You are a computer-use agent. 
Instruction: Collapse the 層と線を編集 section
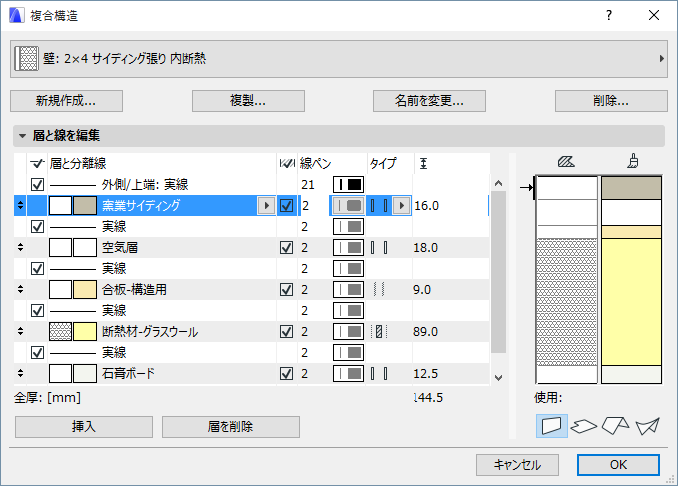click(22, 136)
